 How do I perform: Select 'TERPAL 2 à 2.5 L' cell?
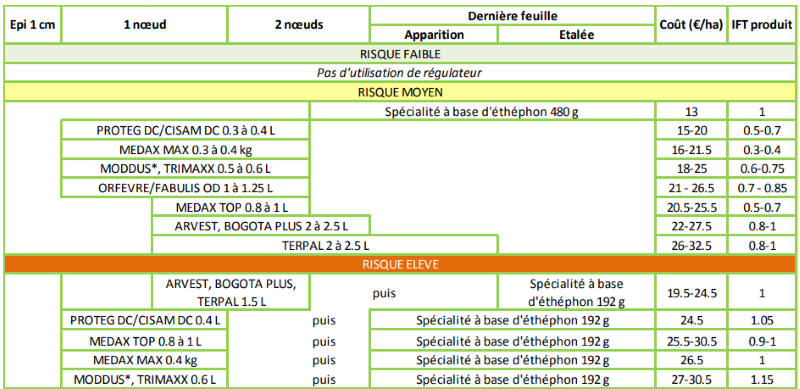pos(325,245)
